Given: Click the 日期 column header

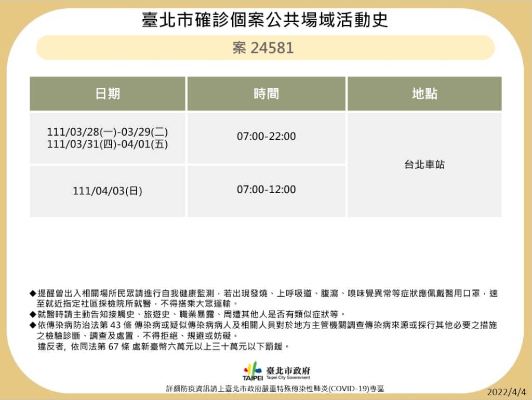Looking at the screenshot, I should click(x=108, y=94).
